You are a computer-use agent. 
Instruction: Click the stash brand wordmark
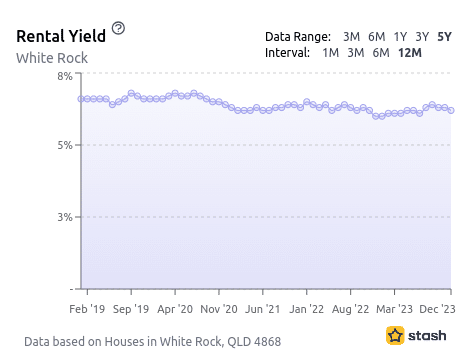(x=427, y=336)
